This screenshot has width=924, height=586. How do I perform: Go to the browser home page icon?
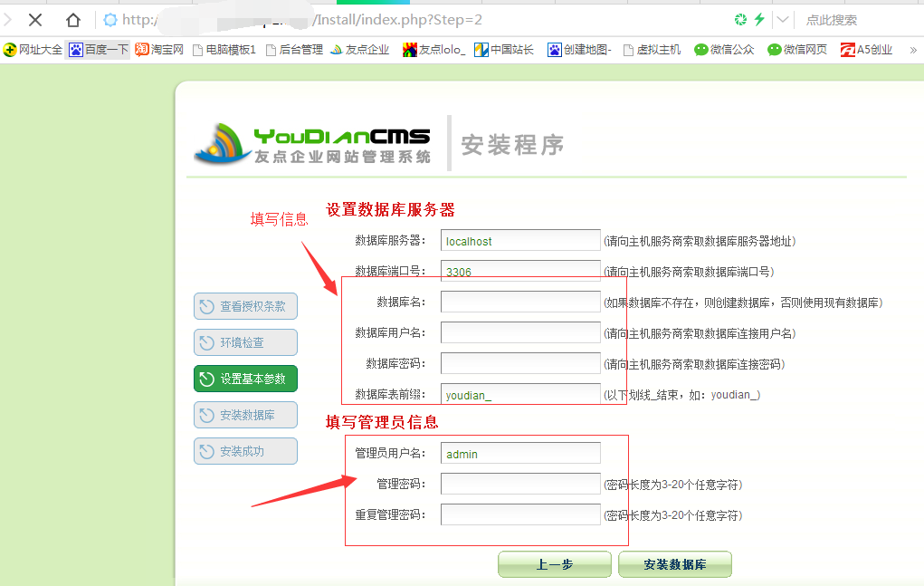[x=73, y=20]
